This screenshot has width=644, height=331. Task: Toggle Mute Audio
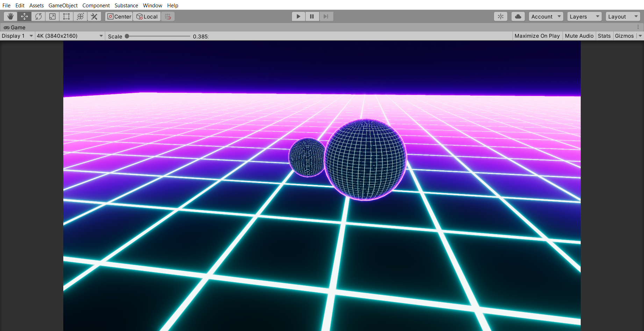point(579,36)
